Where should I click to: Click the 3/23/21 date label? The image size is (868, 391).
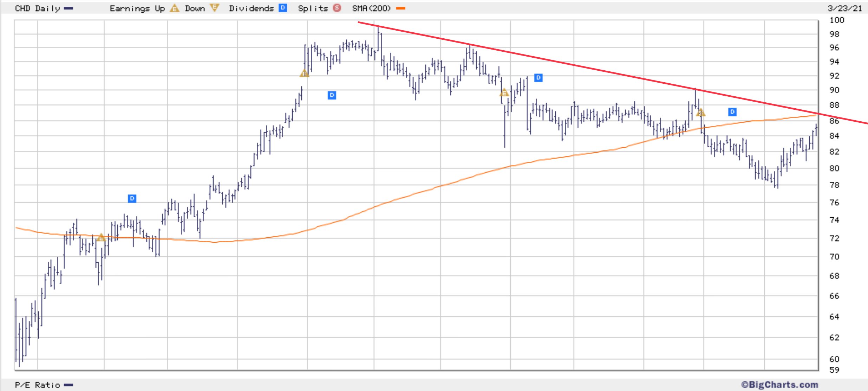(844, 8)
